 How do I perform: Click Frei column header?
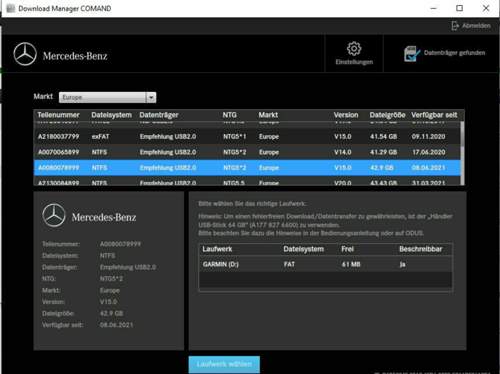(347, 249)
